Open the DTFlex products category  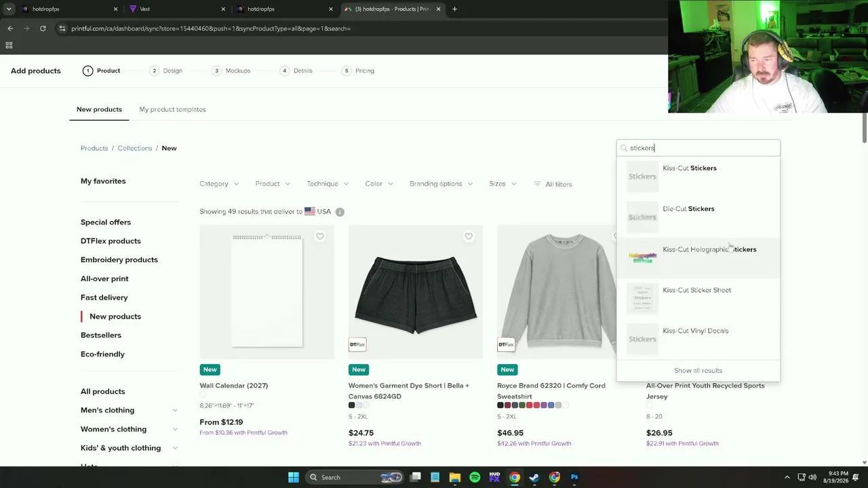click(x=111, y=241)
